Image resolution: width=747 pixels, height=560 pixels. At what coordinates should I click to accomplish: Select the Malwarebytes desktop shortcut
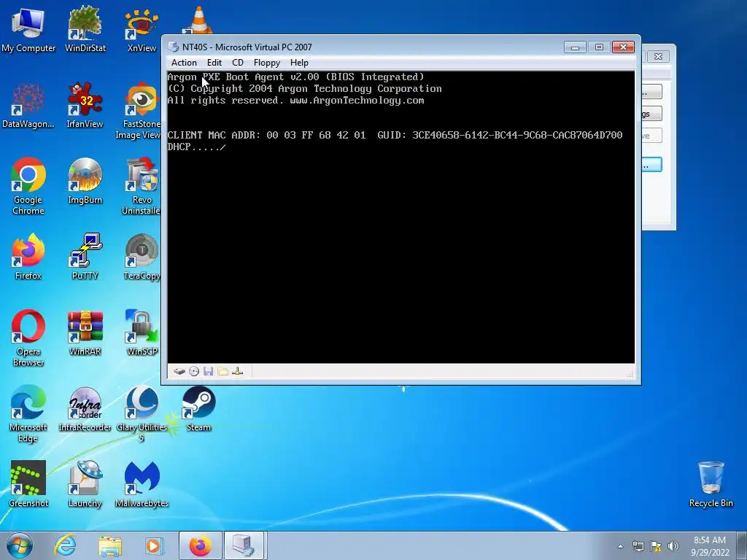(x=142, y=484)
